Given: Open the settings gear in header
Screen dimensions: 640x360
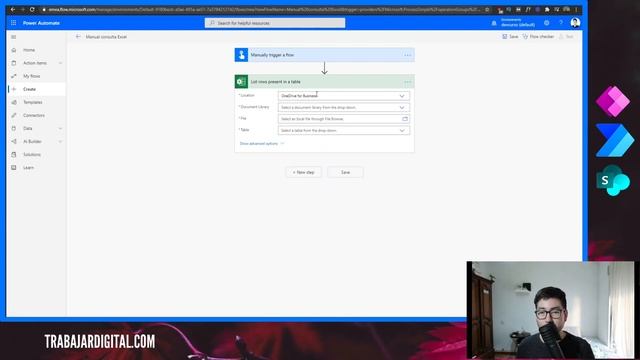Looking at the screenshot, I should click(547, 23).
